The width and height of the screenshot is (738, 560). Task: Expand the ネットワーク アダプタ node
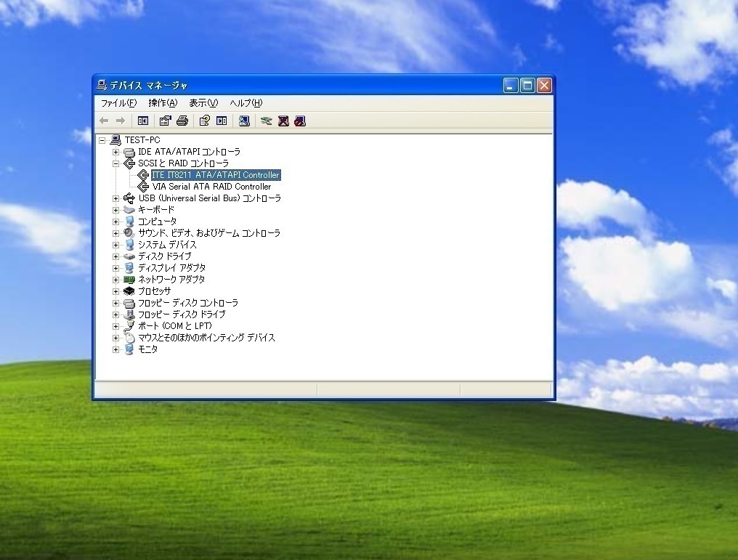coord(115,280)
